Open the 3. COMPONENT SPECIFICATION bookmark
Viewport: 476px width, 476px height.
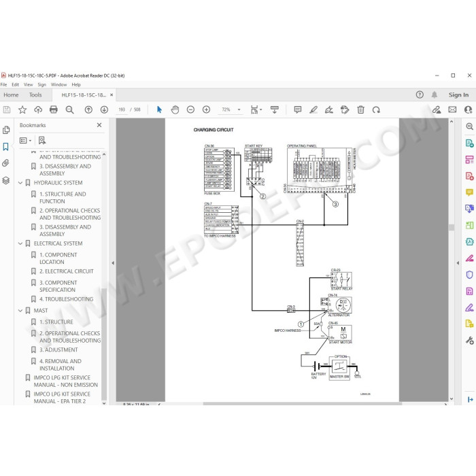tap(58, 286)
